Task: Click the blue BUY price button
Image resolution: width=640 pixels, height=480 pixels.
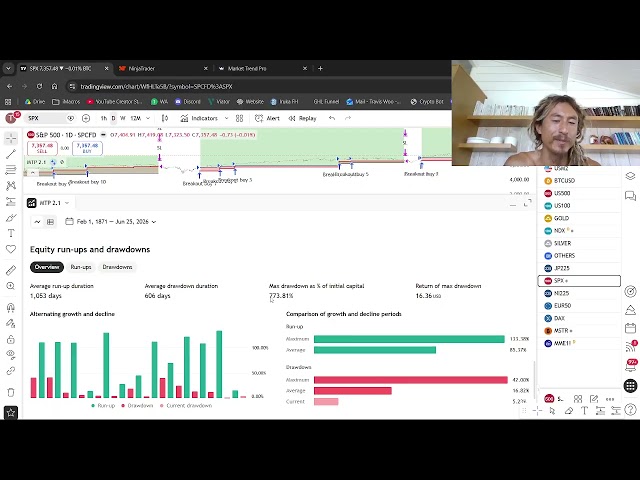Action: (87, 148)
